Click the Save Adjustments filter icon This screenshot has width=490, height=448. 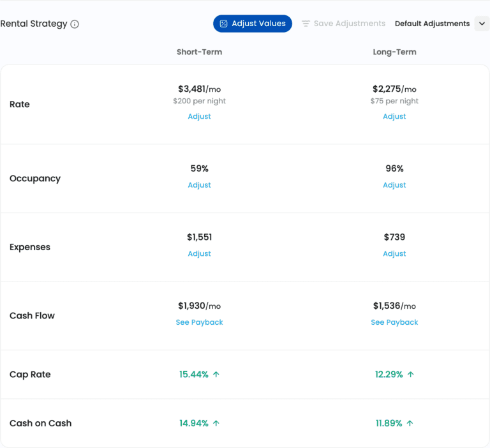point(306,24)
